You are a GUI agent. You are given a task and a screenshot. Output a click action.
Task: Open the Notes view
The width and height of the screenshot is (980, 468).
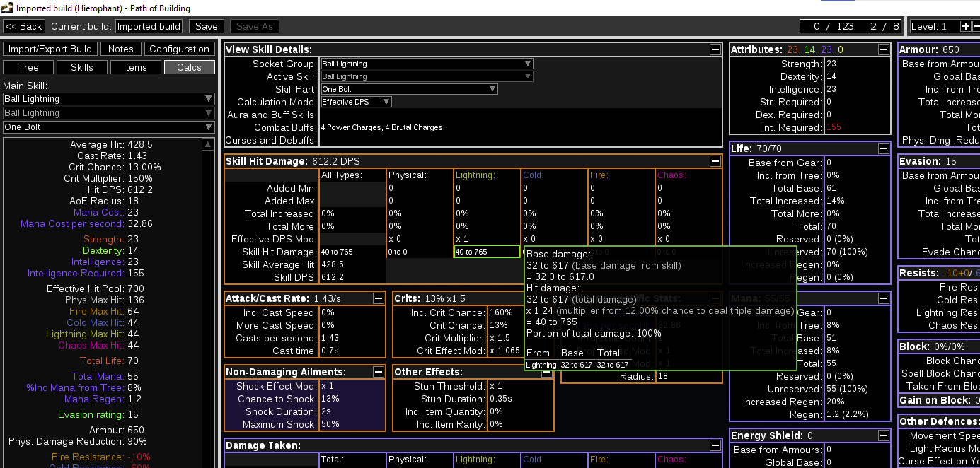point(120,49)
